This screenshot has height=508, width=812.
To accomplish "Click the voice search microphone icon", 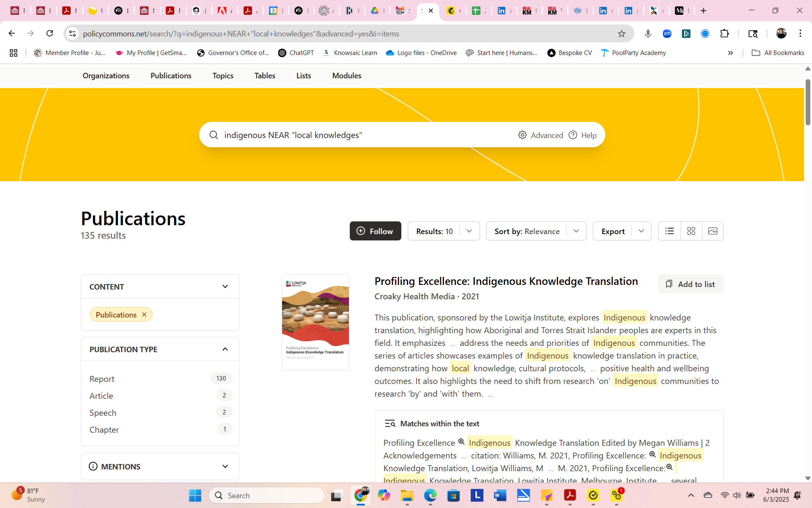I will 648,33.
